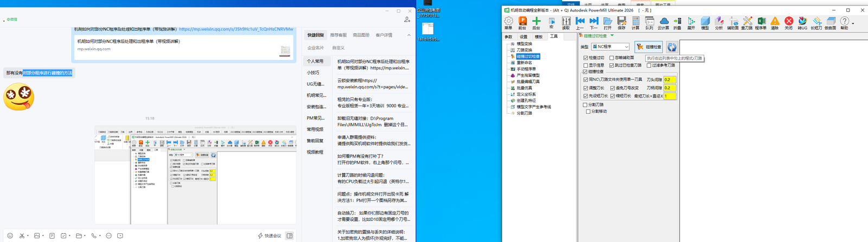
Task: Open the scissors icon dropdown arrow
Action: [28, 236]
